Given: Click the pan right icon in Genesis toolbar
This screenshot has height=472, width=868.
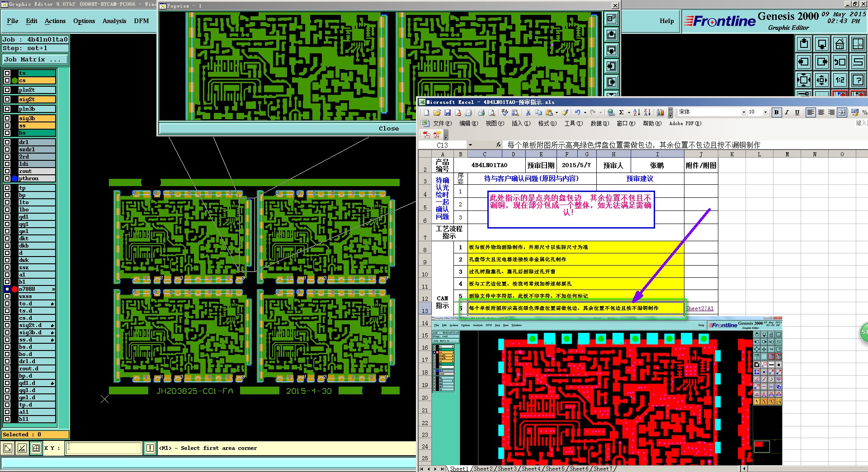Looking at the screenshot, I should (822, 62).
